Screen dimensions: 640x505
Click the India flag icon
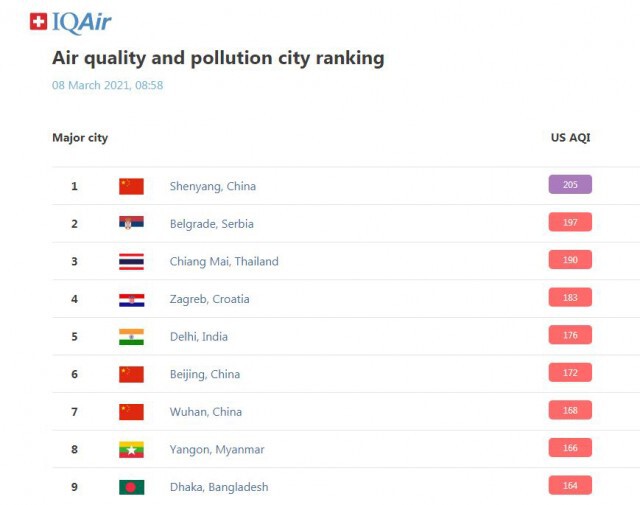pos(131,337)
